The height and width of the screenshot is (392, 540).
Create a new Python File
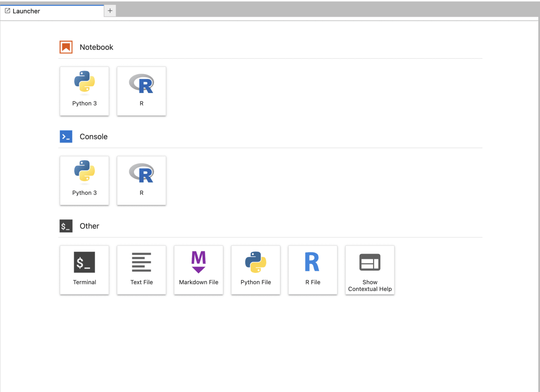point(256,270)
